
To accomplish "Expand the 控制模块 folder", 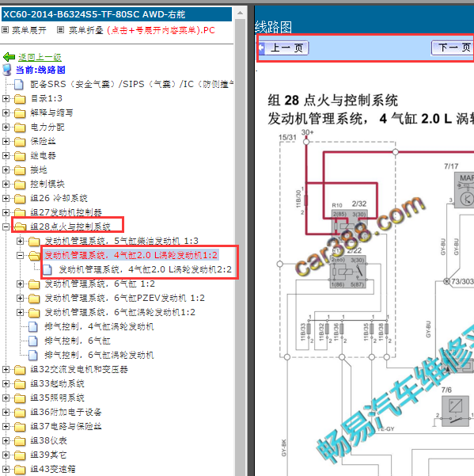I will [6, 184].
